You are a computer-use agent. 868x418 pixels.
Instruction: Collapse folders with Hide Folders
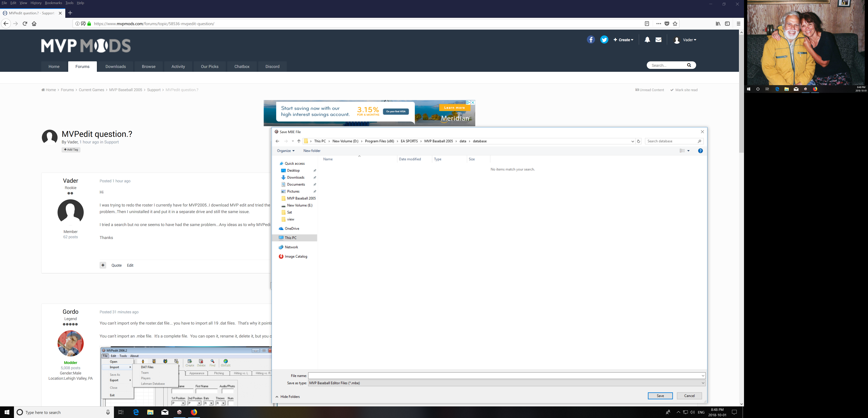(x=288, y=397)
